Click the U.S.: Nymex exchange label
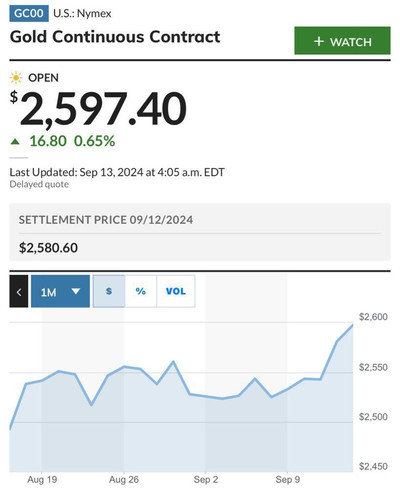 coord(82,14)
